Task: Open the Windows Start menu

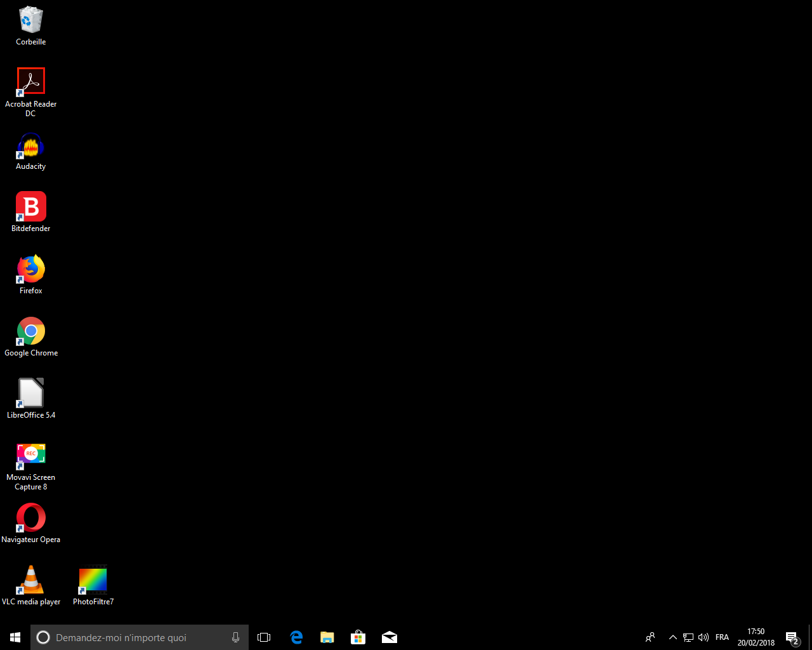Action: pyautogui.click(x=15, y=637)
